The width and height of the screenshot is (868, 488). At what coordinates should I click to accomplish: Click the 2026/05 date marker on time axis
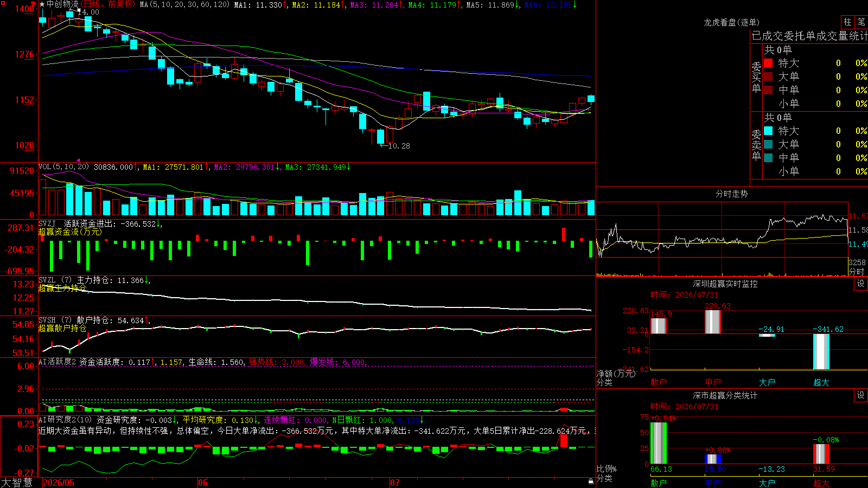click(x=59, y=483)
